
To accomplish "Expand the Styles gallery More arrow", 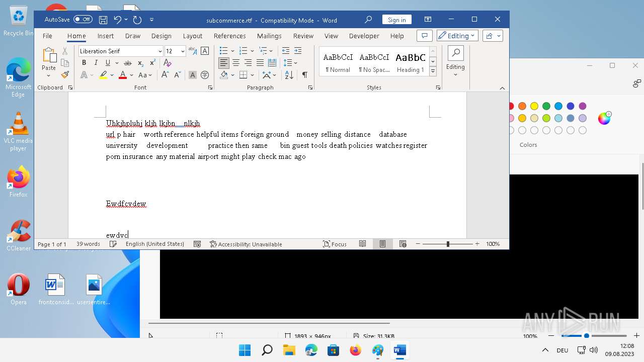I will coord(433,71).
